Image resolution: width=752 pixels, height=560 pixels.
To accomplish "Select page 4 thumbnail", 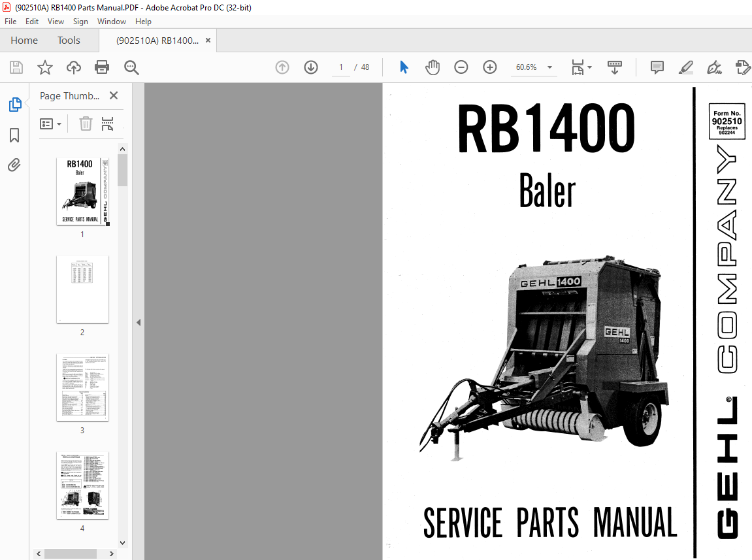I will (x=82, y=485).
